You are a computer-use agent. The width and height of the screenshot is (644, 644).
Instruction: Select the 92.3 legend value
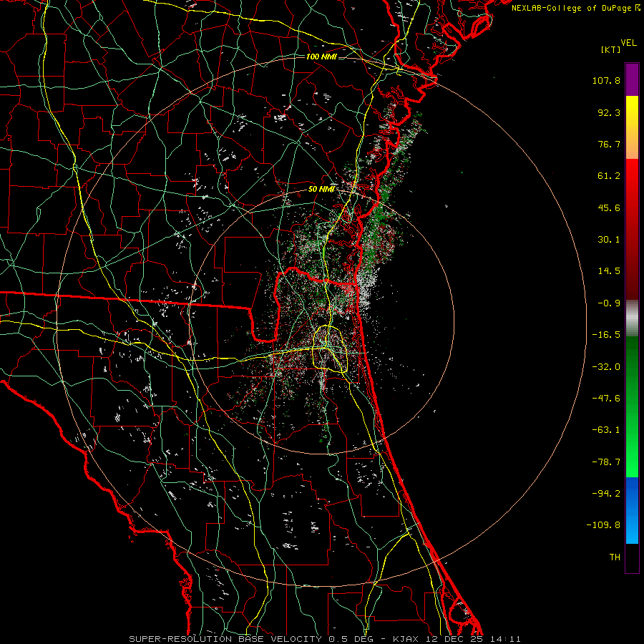(609, 112)
